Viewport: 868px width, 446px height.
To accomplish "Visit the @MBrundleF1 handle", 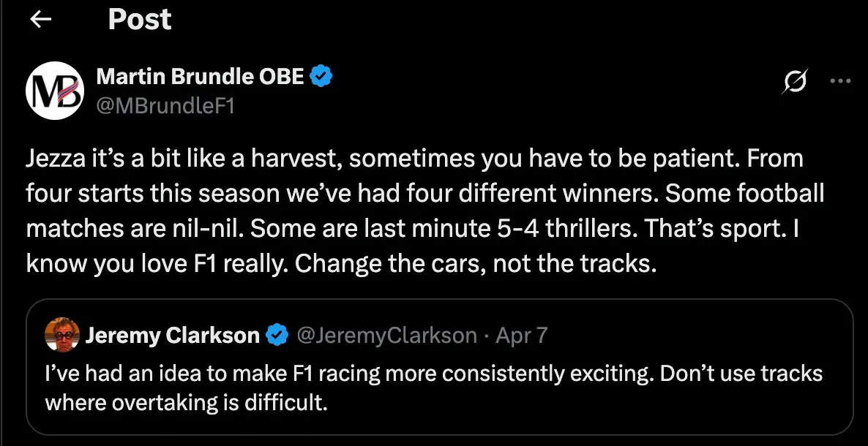I will click(161, 105).
